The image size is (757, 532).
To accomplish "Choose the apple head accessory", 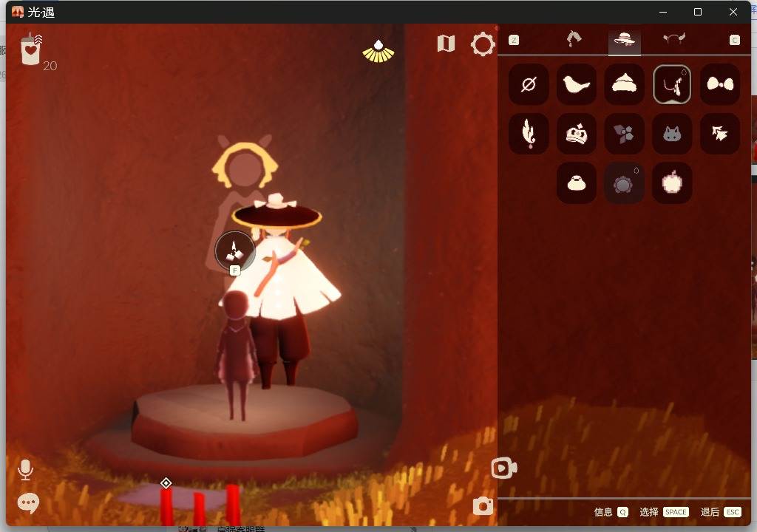I will point(672,183).
